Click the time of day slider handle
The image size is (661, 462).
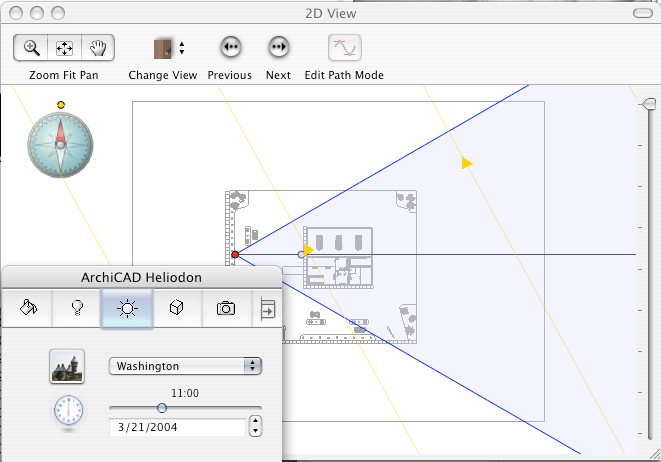coord(161,407)
